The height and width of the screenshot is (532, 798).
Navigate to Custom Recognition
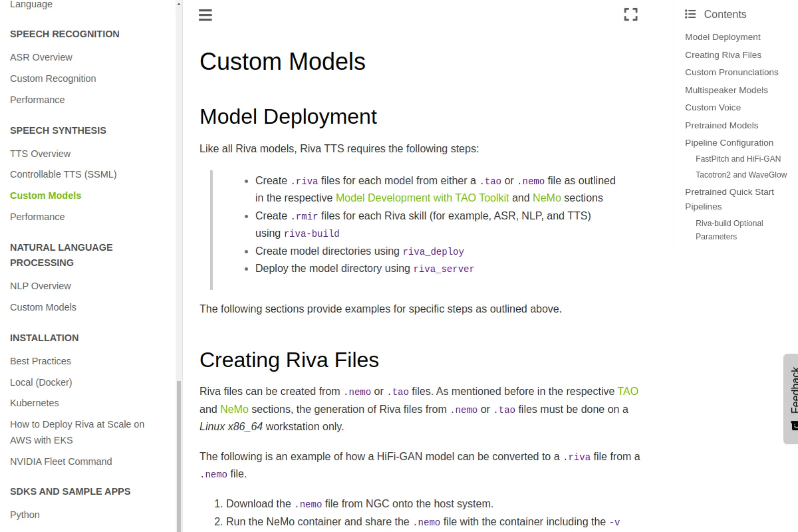53,78
